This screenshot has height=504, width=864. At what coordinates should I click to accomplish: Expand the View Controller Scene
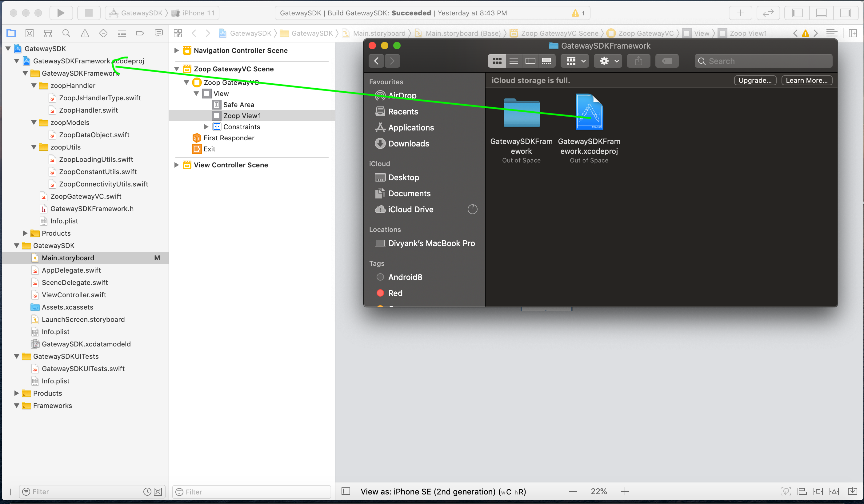click(x=177, y=165)
